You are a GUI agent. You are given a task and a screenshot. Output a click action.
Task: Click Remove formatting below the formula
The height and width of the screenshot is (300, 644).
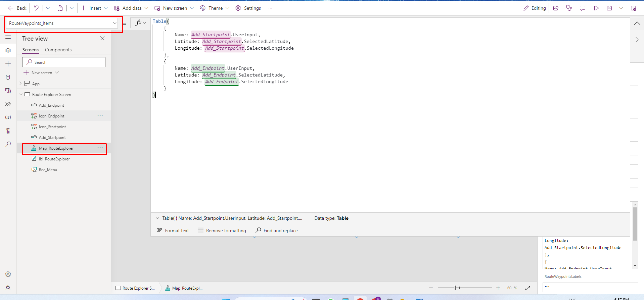pyautogui.click(x=222, y=231)
